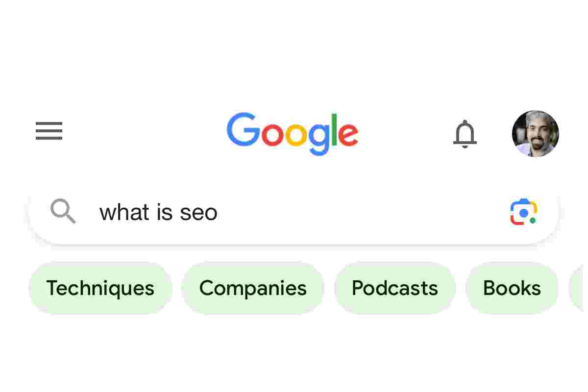
Task: Open the hamburger main menu
Action: [x=49, y=131]
